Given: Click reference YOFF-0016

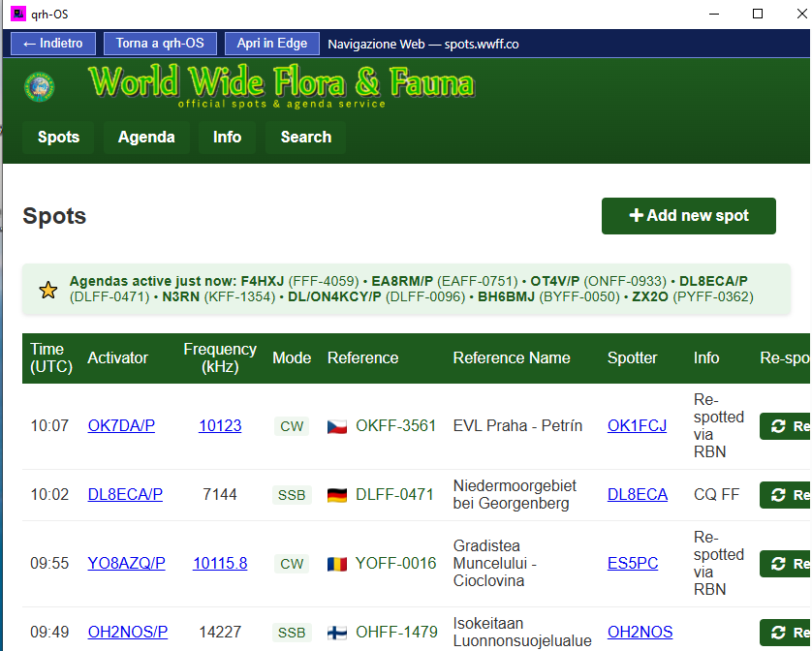Looking at the screenshot, I should [x=395, y=563].
